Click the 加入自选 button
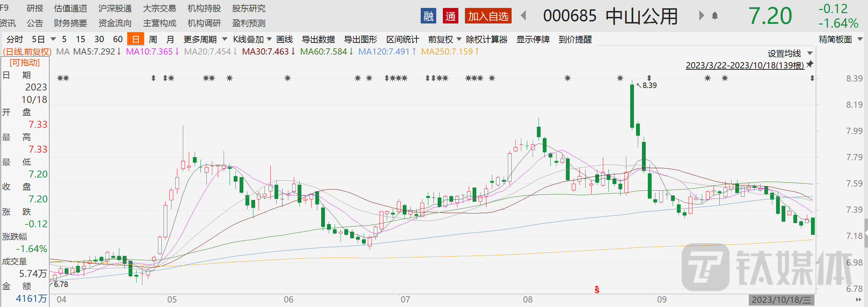Viewport: 868px width, 307px height. pyautogui.click(x=488, y=16)
